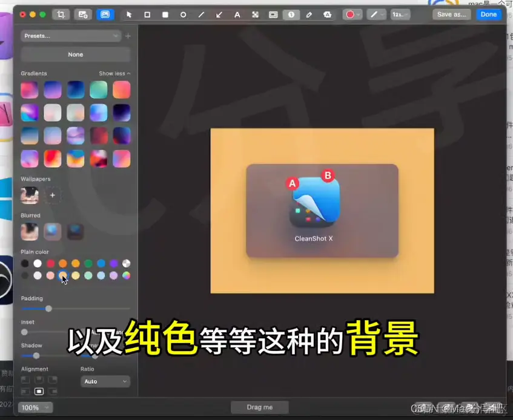Open the Presets dropdown
Screen dimensions: 513x420
click(71, 36)
